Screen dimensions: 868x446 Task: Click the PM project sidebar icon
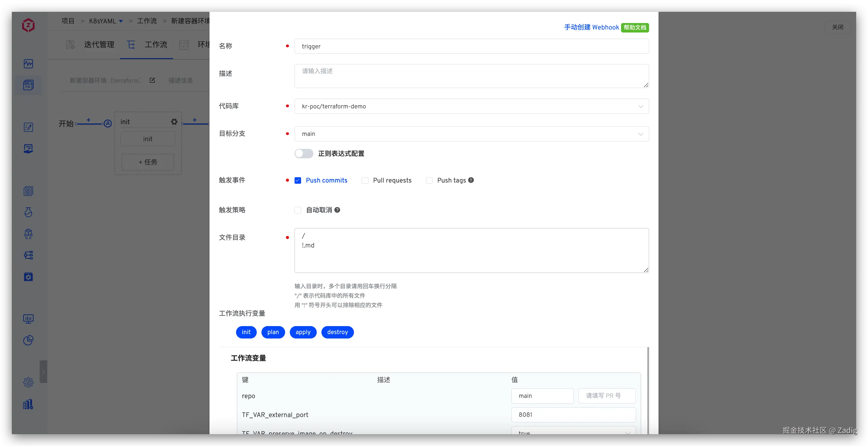tap(28, 85)
